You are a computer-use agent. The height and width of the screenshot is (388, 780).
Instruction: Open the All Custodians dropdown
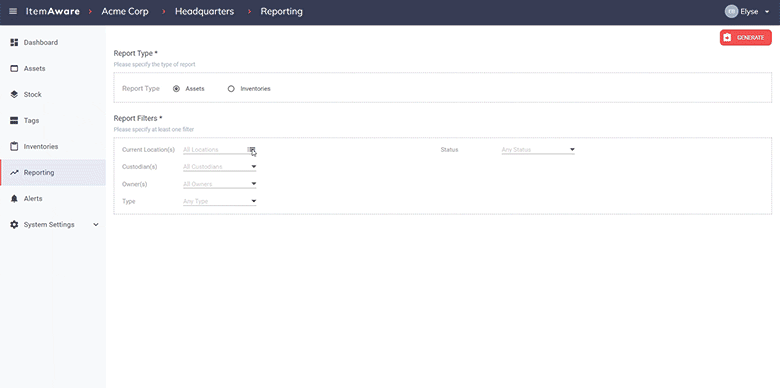tap(219, 167)
